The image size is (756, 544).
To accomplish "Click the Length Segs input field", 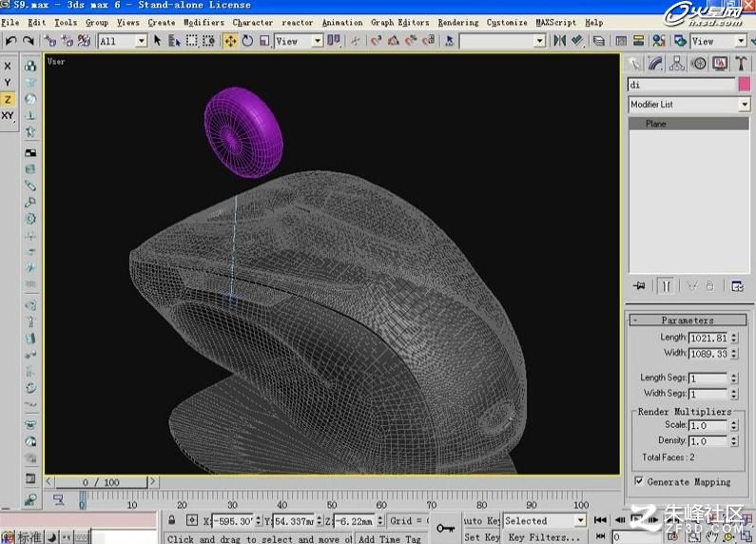I will 708,379.
